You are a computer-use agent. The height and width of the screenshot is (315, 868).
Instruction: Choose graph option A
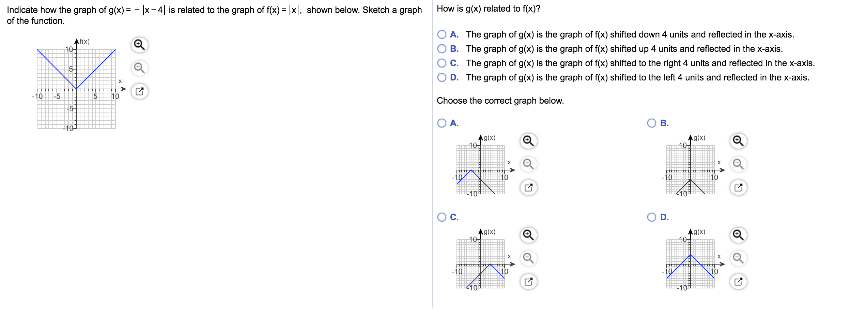(441, 123)
